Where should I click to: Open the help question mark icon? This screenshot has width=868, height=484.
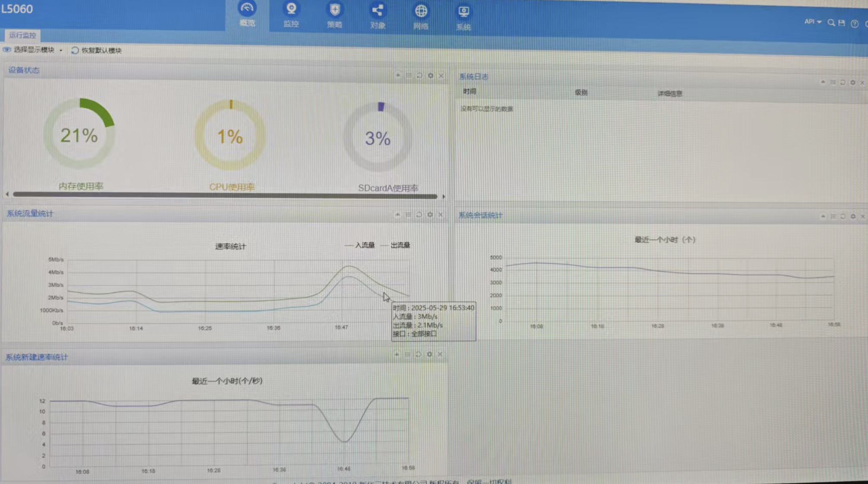pos(855,24)
